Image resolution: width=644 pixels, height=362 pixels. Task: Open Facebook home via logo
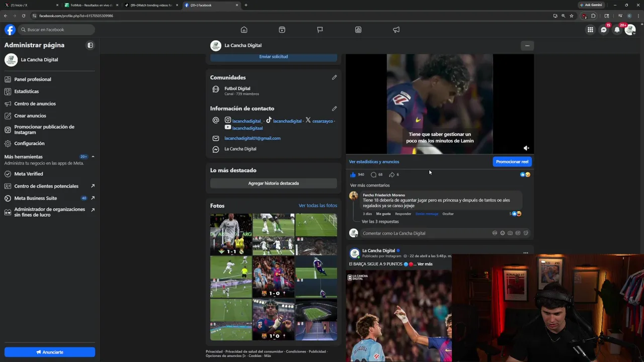(x=10, y=30)
